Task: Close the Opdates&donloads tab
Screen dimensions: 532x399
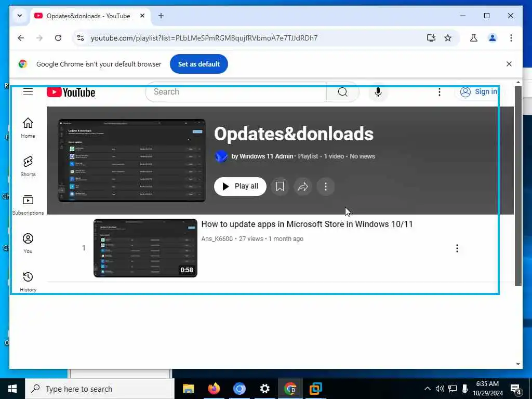Action: coord(142,16)
